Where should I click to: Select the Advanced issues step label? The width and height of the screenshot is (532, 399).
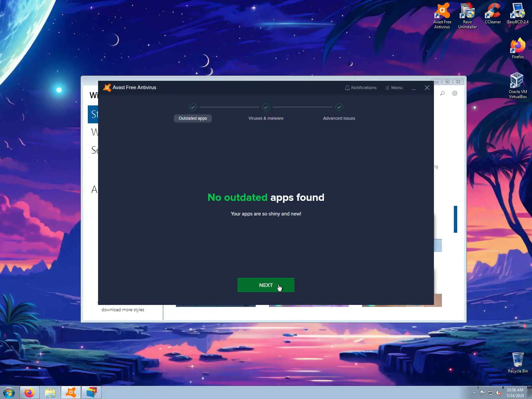pyautogui.click(x=339, y=118)
